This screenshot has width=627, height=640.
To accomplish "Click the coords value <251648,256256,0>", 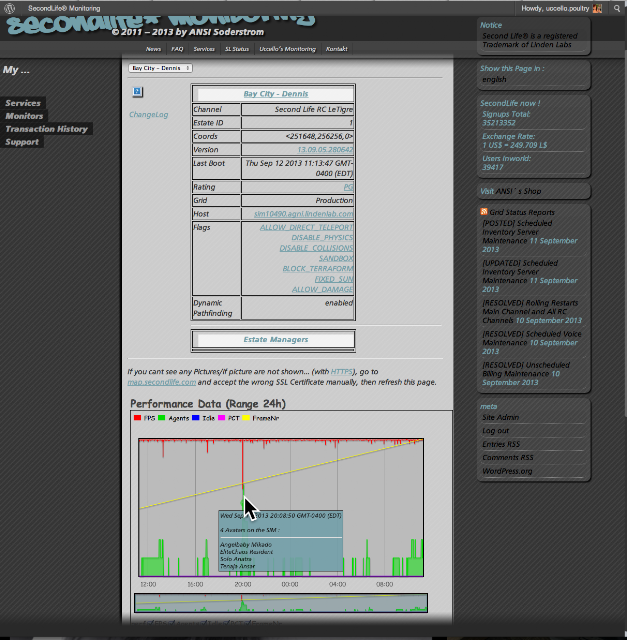I will (x=319, y=136).
